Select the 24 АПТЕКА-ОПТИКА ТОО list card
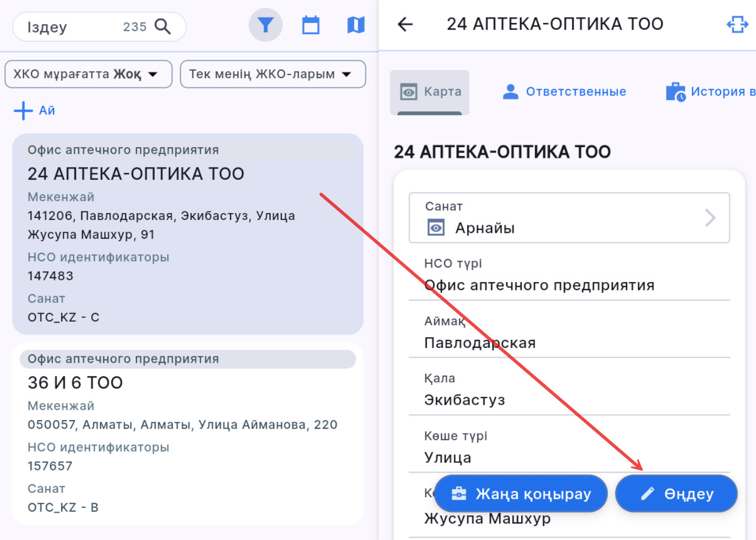 [187, 234]
